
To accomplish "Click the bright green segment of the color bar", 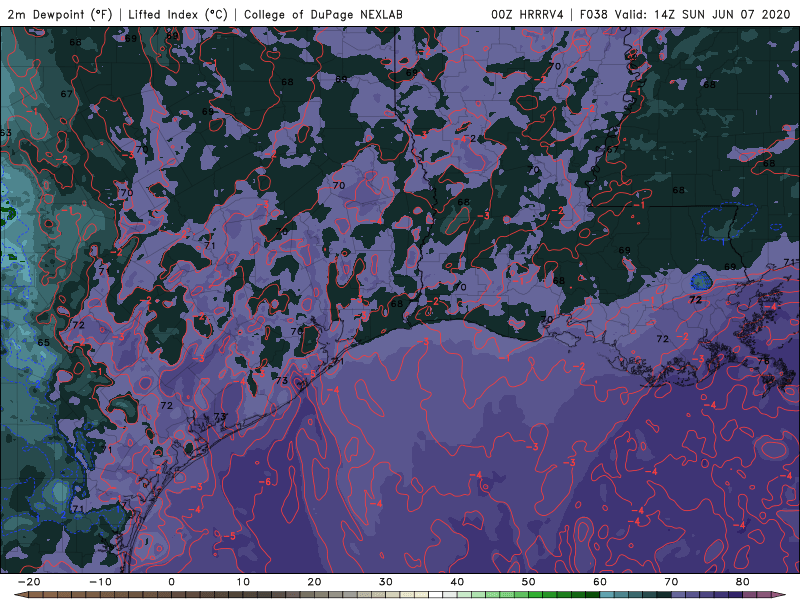I will point(536,595).
